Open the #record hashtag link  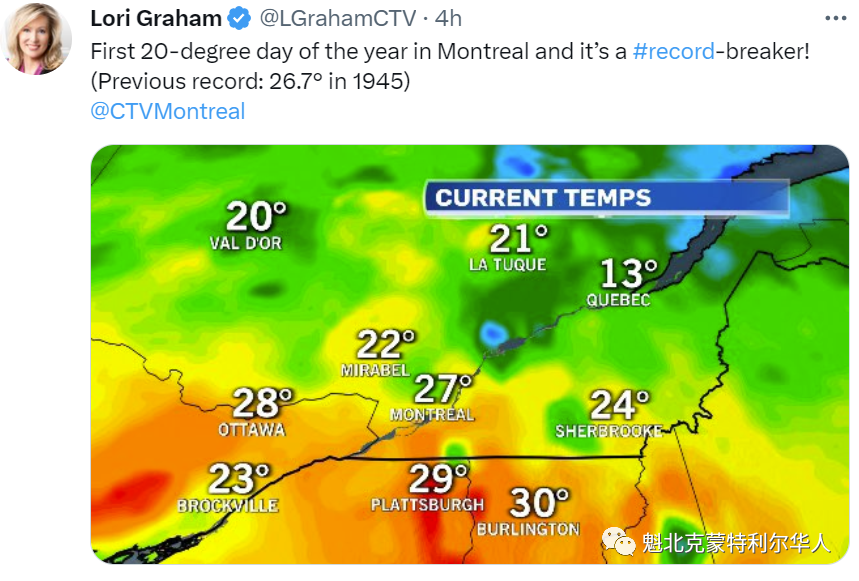click(673, 51)
